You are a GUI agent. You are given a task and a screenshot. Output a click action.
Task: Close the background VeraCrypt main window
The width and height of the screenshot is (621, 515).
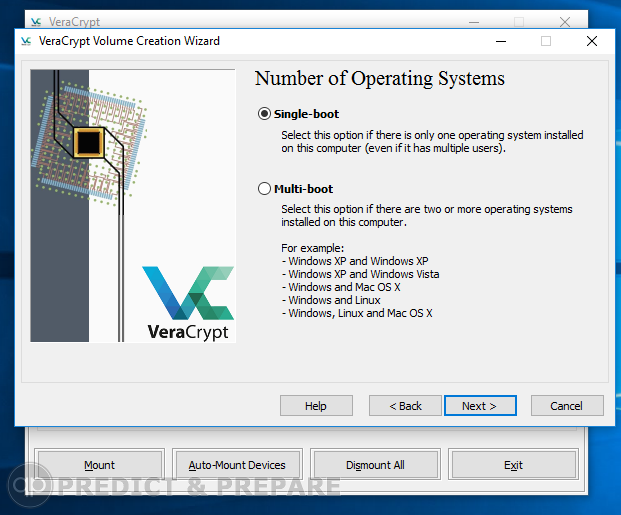click(565, 22)
